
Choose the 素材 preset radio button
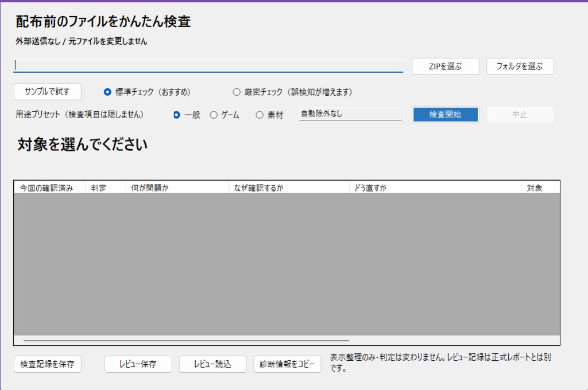[269, 115]
